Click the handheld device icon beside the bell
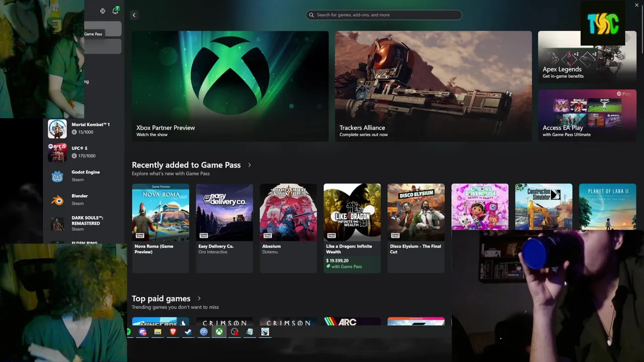This screenshot has width=644, height=362. point(103,11)
